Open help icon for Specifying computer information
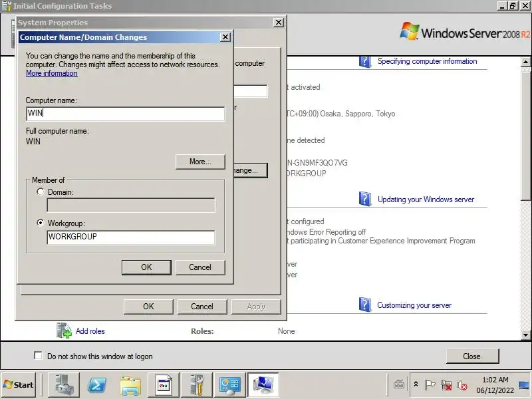 click(x=364, y=61)
